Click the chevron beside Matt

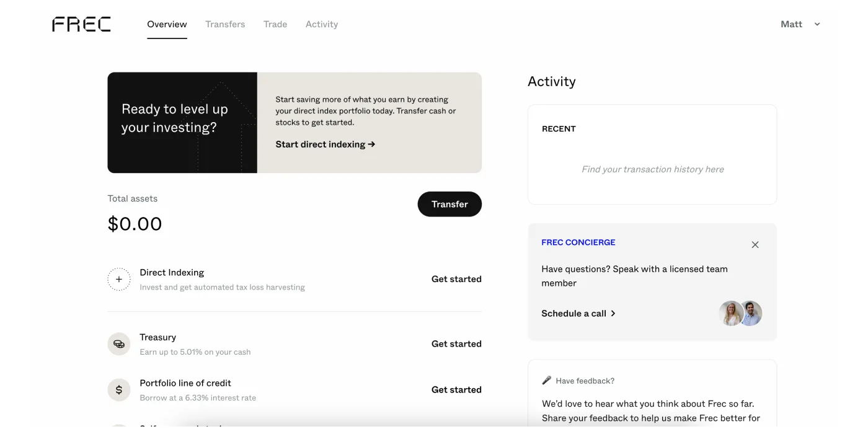pyautogui.click(x=817, y=24)
